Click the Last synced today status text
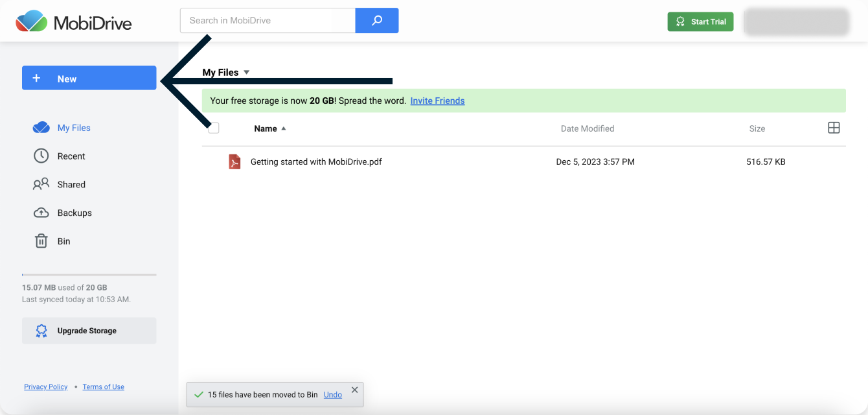Viewport: 868px width, 415px height. [x=76, y=300]
